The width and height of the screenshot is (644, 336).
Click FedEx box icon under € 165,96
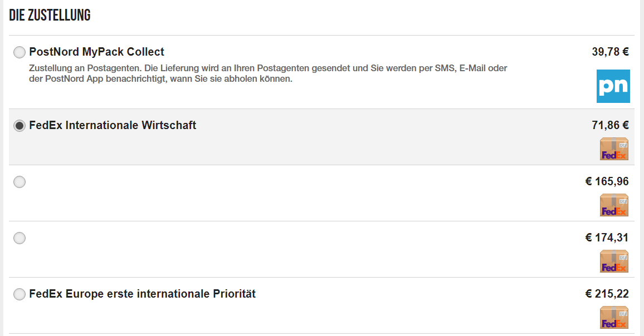pos(614,205)
